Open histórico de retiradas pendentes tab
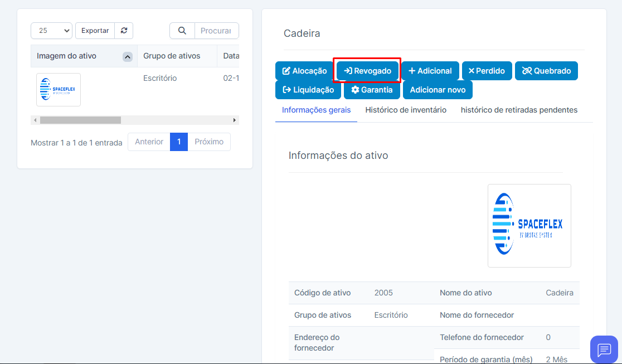Screen dimensions: 622x364 pos(519,110)
